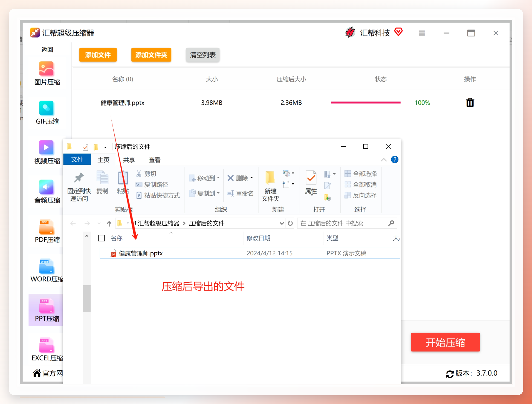Image resolution: width=532 pixels, height=404 pixels.
Task: Open WORD压缩 tool
Action: click(x=47, y=270)
